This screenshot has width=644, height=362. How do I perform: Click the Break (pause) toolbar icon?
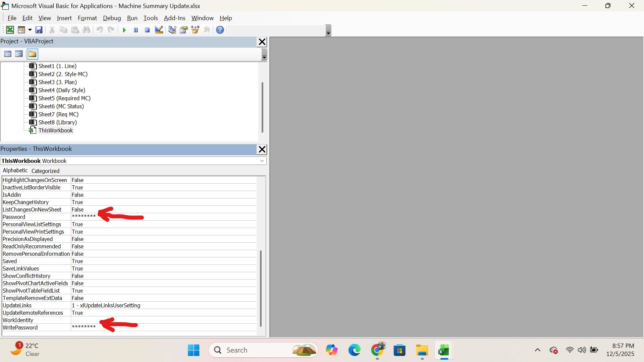(136, 30)
